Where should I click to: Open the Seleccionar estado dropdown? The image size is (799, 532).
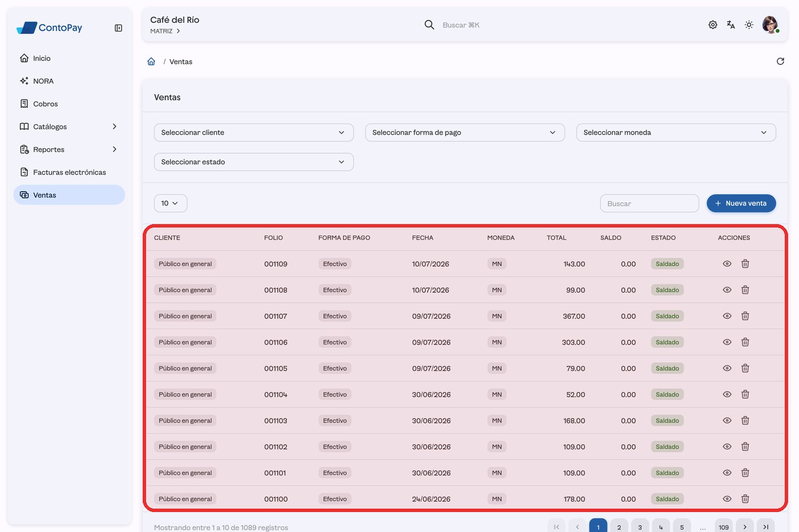click(x=254, y=162)
